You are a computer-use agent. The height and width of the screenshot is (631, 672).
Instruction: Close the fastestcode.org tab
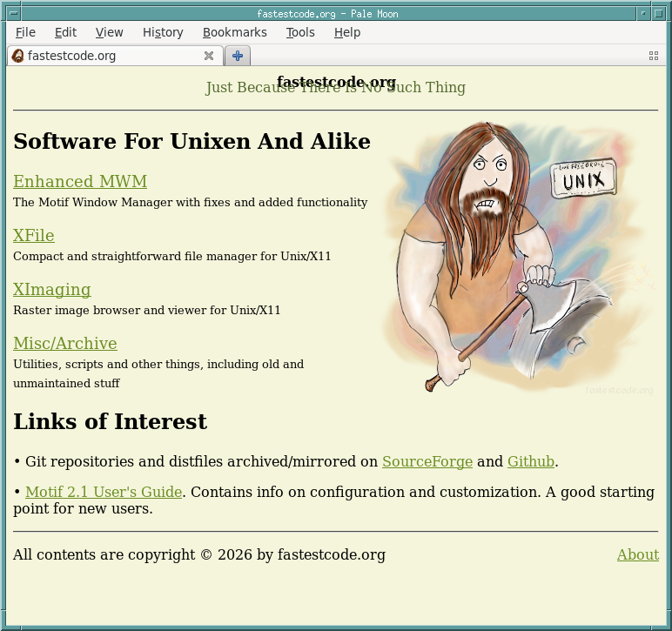[209, 56]
